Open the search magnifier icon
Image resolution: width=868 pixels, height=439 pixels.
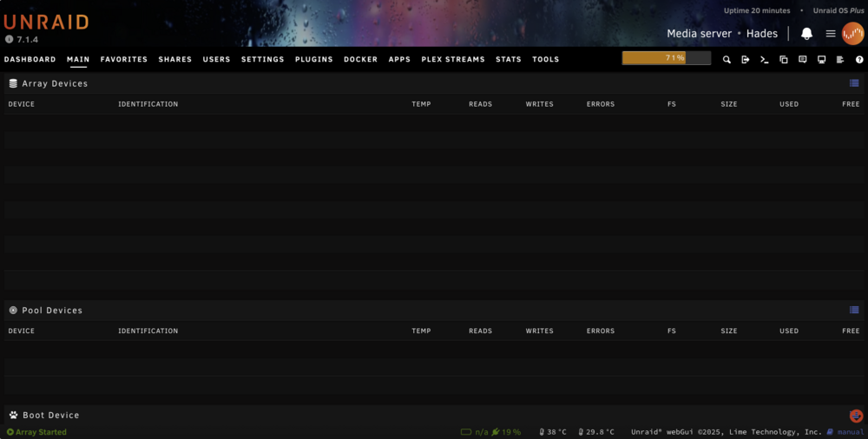pos(727,59)
